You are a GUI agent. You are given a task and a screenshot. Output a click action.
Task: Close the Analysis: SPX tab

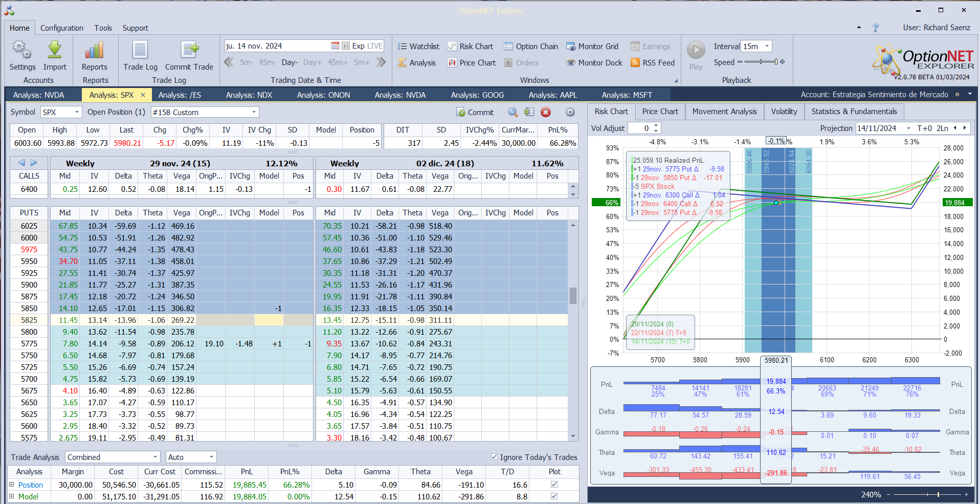pos(143,95)
